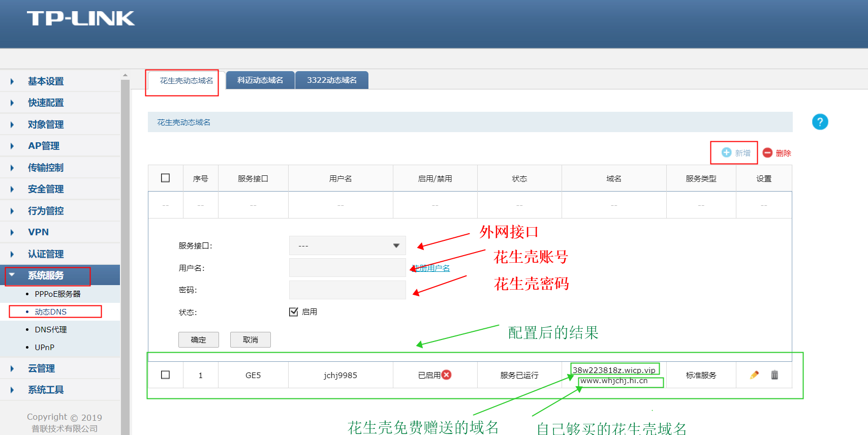The width and height of the screenshot is (868, 435).
Task: Edit the jchj9985 entry with the pencil icon
Action: [x=754, y=375]
